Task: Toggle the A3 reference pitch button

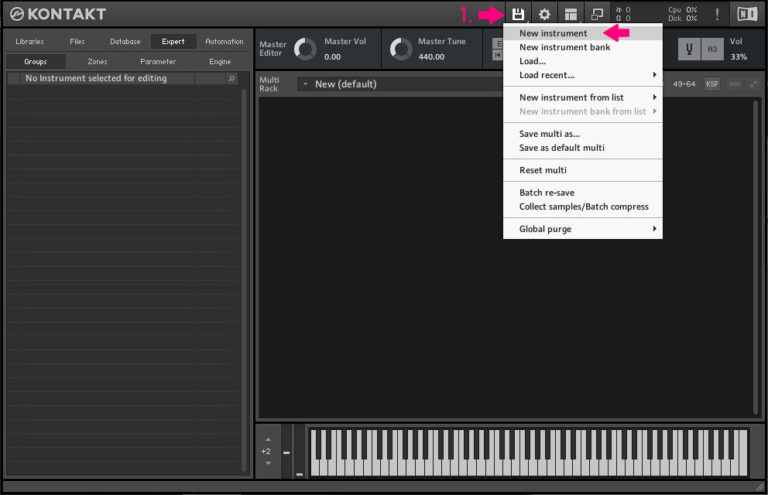Action: coord(711,49)
